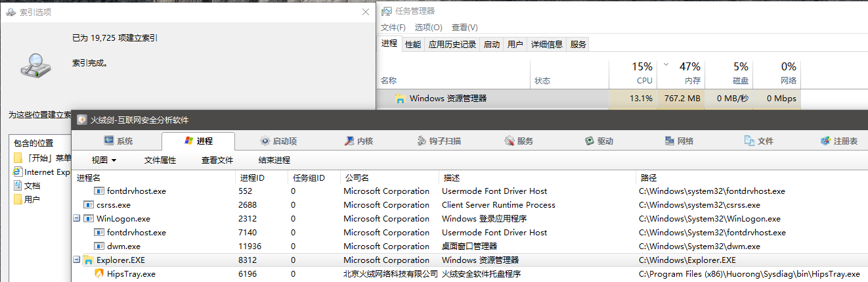Click the Windows 资源管理器 icon in Task Manager
This screenshot has height=282, width=868.
[400, 99]
